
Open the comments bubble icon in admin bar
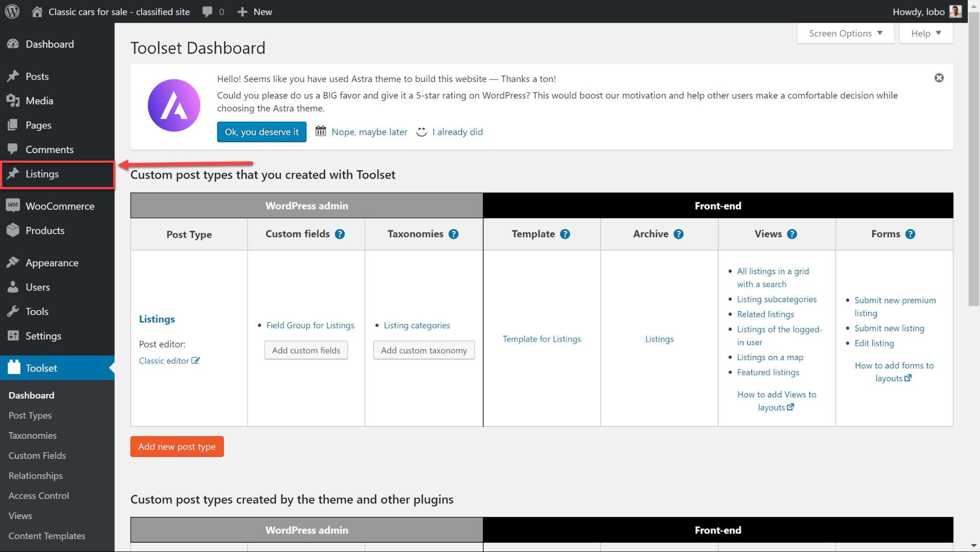pos(207,12)
